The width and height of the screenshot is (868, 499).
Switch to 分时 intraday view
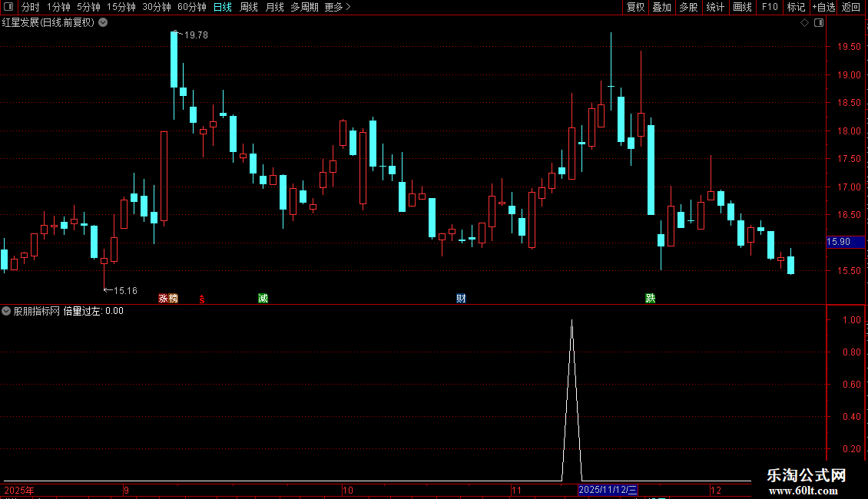point(31,7)
